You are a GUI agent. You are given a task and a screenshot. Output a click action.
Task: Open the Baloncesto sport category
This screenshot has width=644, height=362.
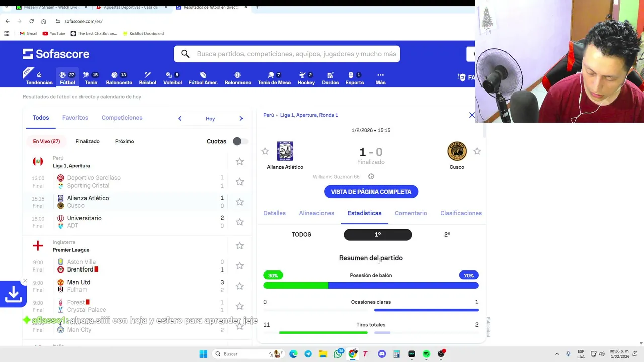click(x=119, y=78)
